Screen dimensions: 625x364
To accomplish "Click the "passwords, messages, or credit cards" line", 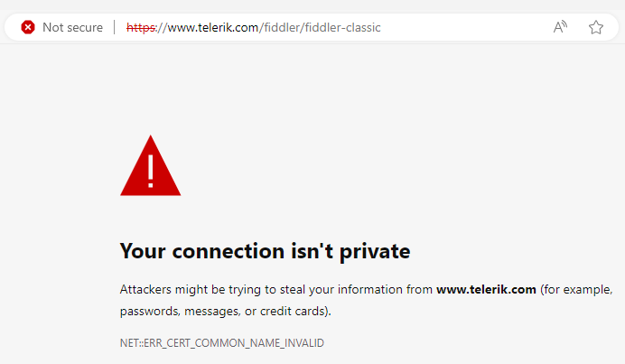I will (x=225, y=312).
